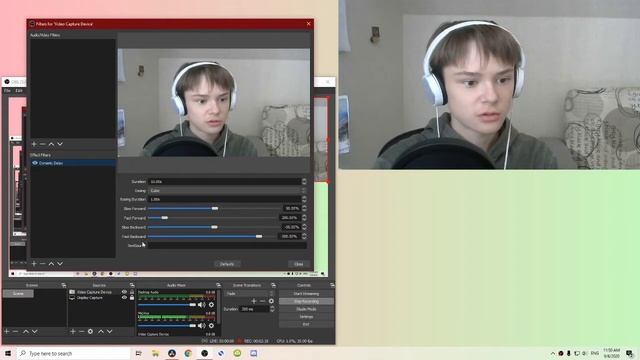Move scene down in Scenes panel
The height and width of the screenshot is (360, 640).
(35, 331)
